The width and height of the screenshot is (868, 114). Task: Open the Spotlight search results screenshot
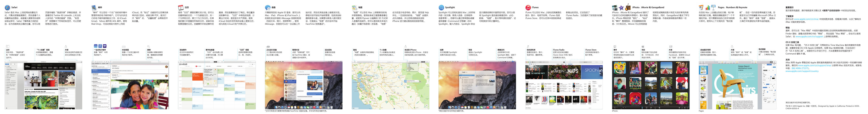click(477, 85)
